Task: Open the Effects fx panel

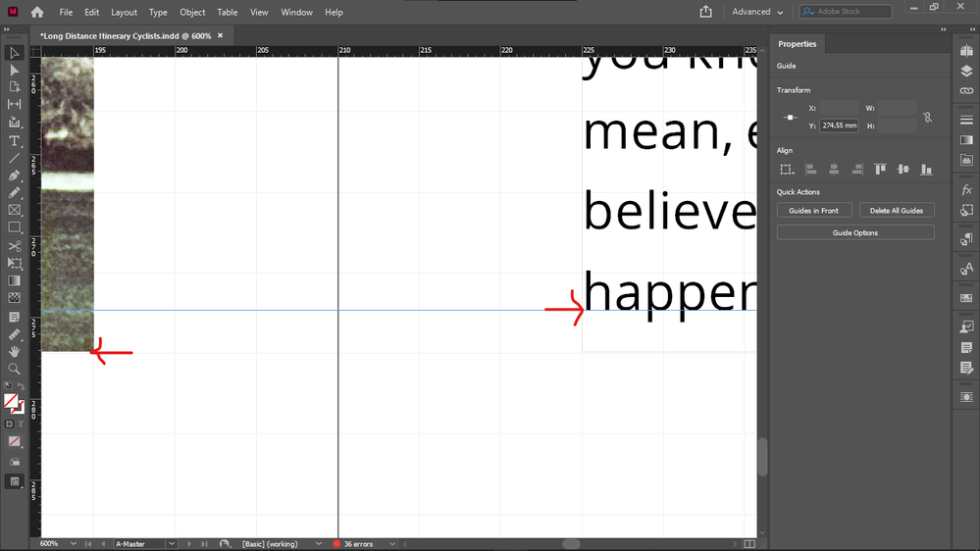Action: (966, 190)
